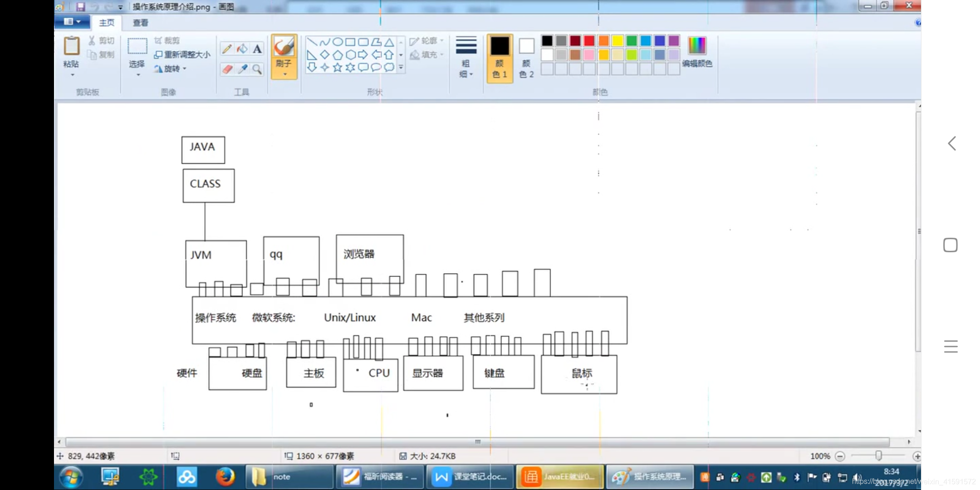Select Color 1 foreground box

500,58
